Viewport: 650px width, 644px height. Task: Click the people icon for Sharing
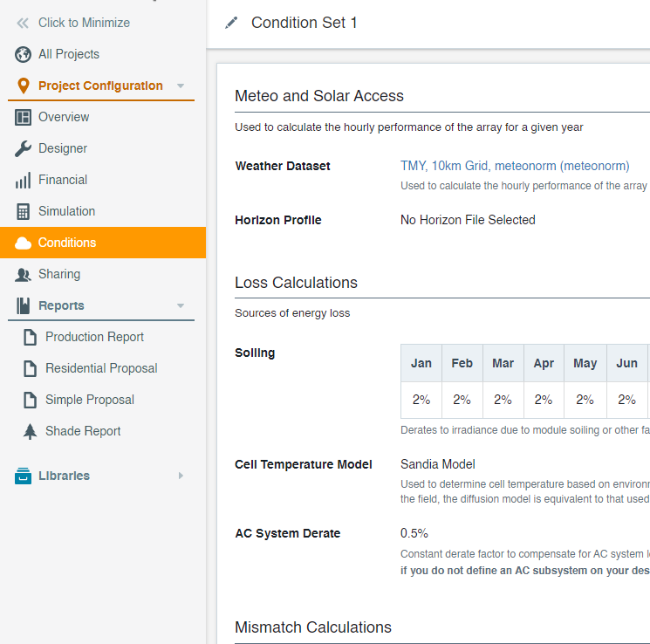click(24, 274)
